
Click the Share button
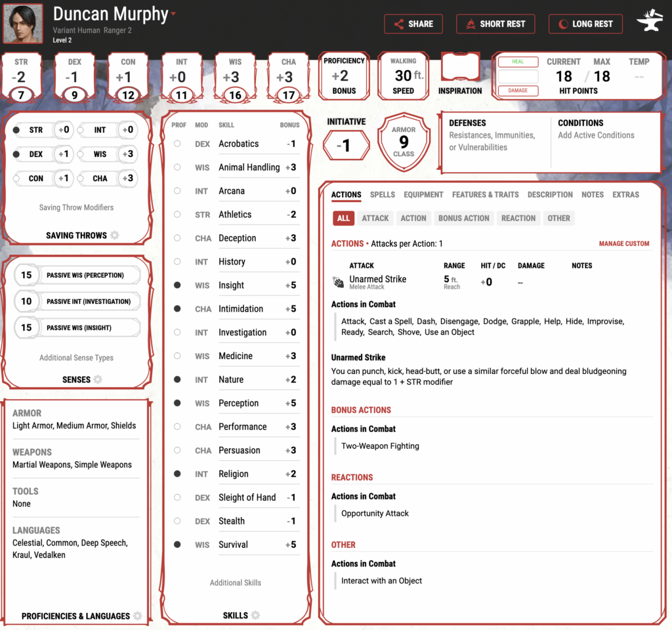coord(413,24)
